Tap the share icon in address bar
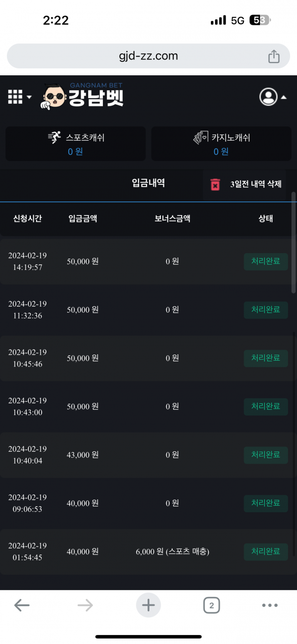 coord(274,56)
